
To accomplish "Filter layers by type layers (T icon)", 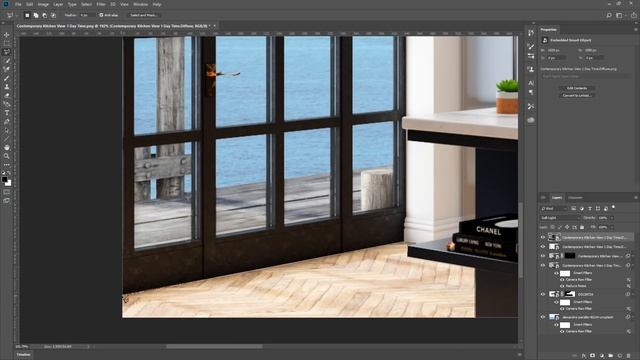I will (x=590, y=209).
